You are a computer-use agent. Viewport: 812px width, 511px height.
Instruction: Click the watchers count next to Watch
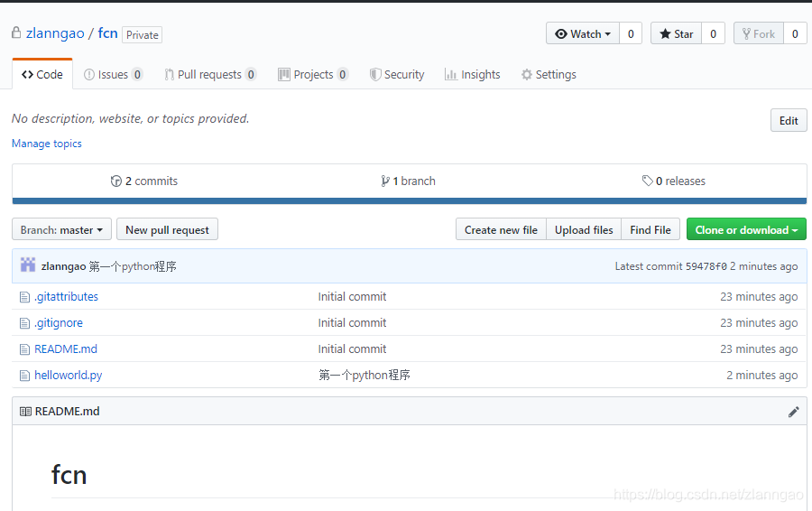pyautogui.click(x=631, y=33)
